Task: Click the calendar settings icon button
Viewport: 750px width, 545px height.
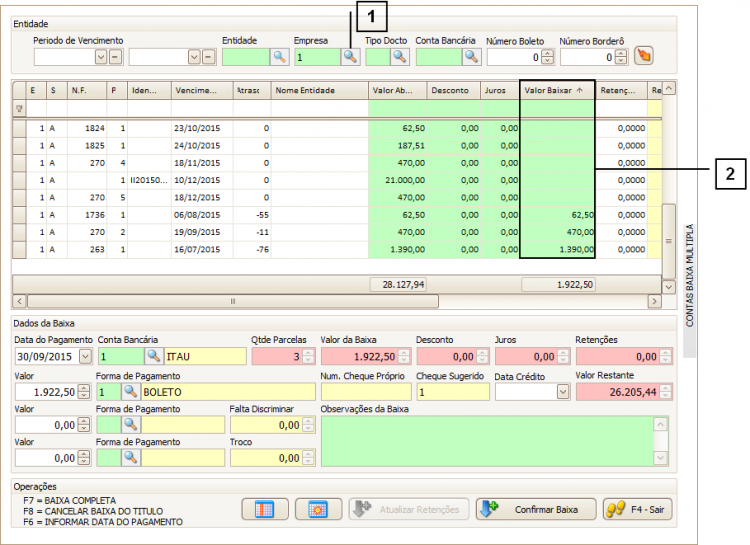Action: [318, 508]
